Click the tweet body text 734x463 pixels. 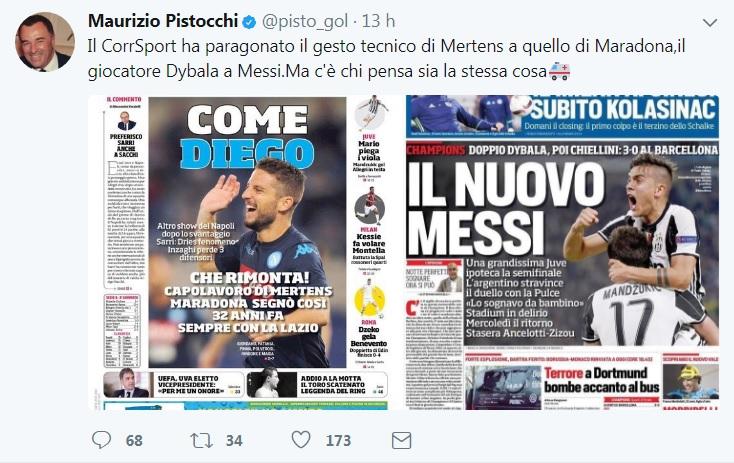pyautogui.click(x=386, y=59)
